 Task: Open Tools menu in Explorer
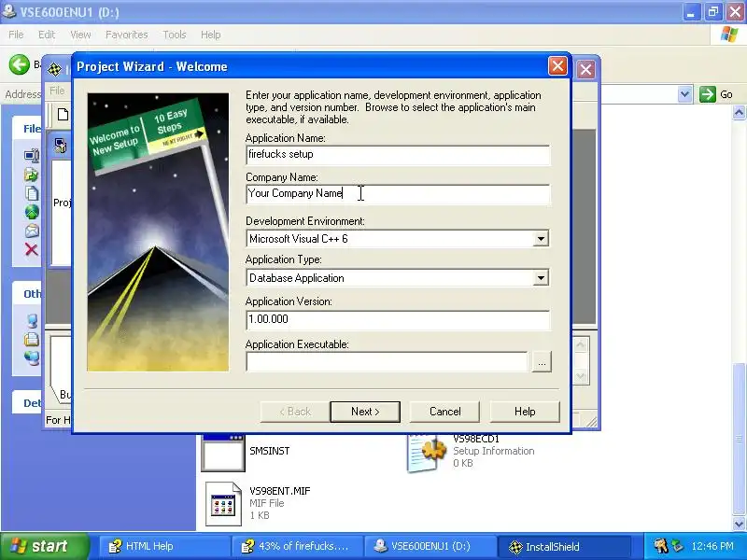pyautogui.click(x=175, y=35)
